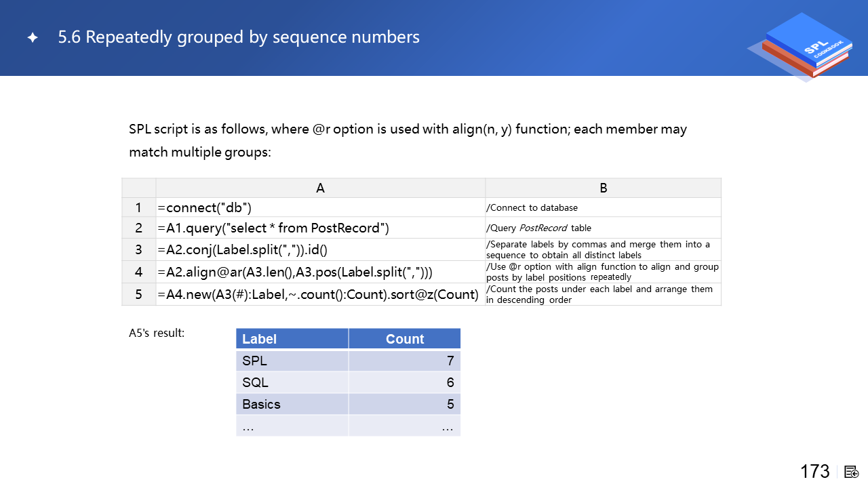
Task: Select the A2.conj Label.split cell
Action: pos(320,249)
